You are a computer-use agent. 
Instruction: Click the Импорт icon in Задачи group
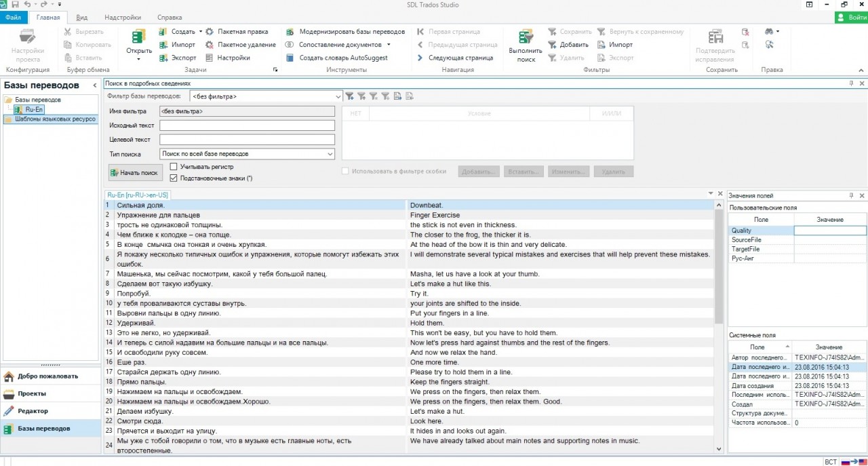coord(163,45)
